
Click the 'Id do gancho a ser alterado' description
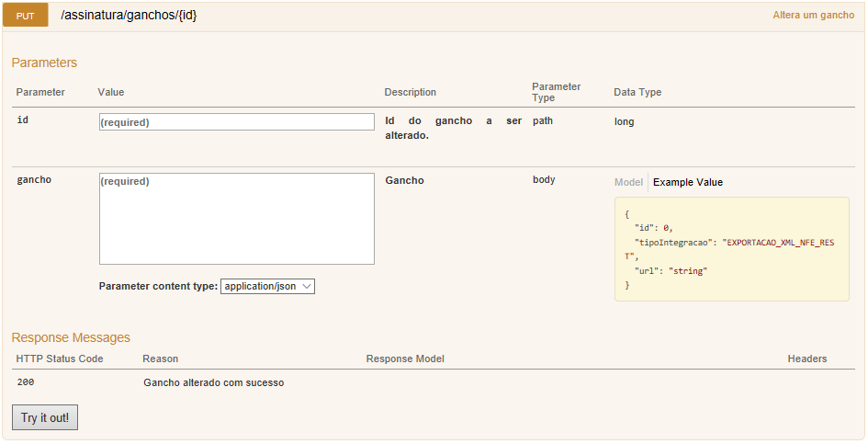tap(453, 128)
